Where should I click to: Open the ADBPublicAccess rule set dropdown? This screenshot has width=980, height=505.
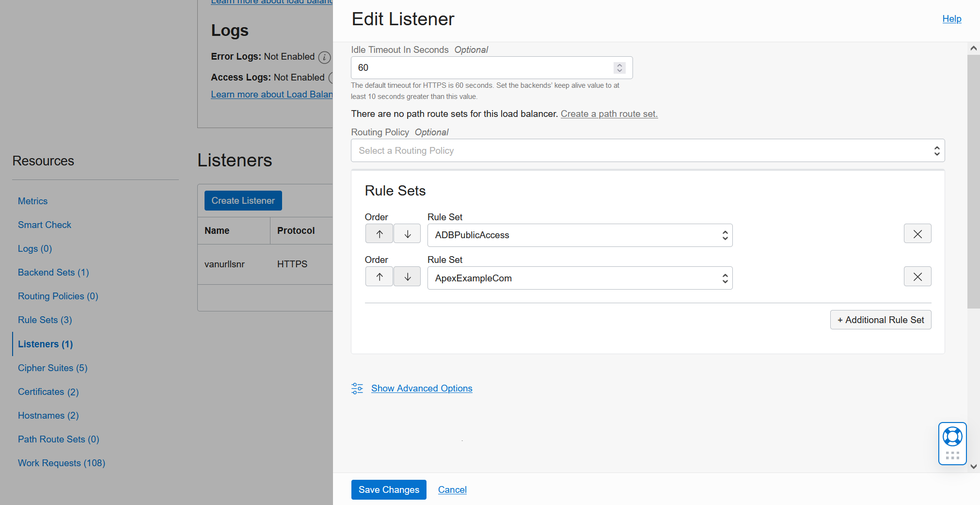580,235
